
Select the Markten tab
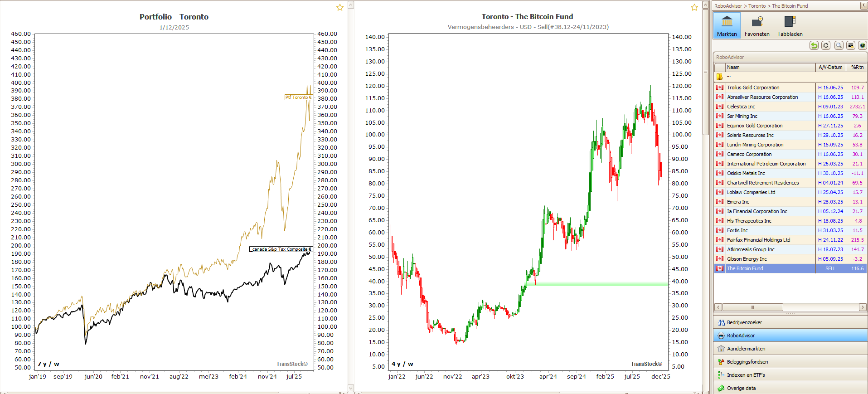click(727, 26)
